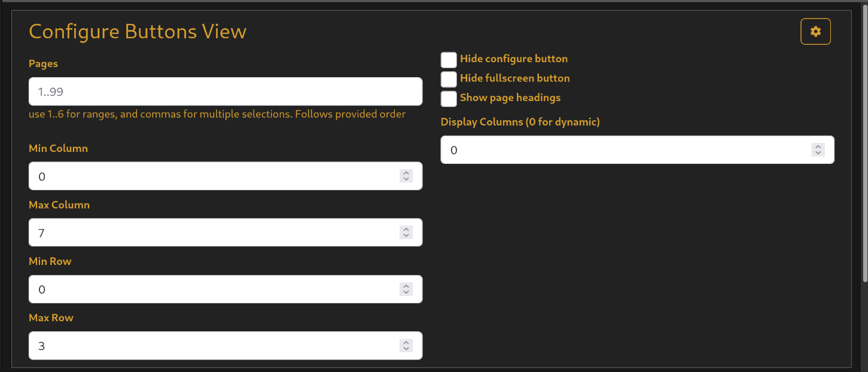
Task: Toggle Show page headings on
Action: point(449,99)
